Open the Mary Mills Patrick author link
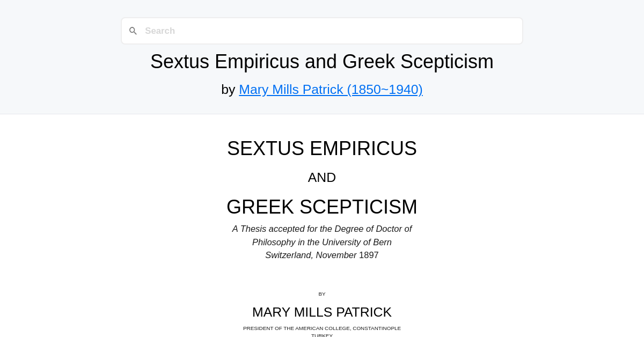The image size is (644, 337). click(x=331, y=90)
